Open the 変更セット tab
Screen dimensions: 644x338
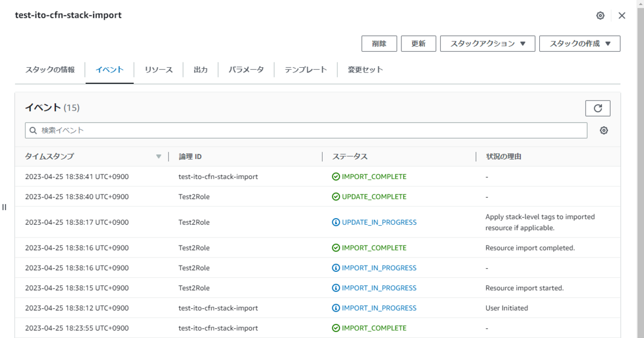(365, 70)
